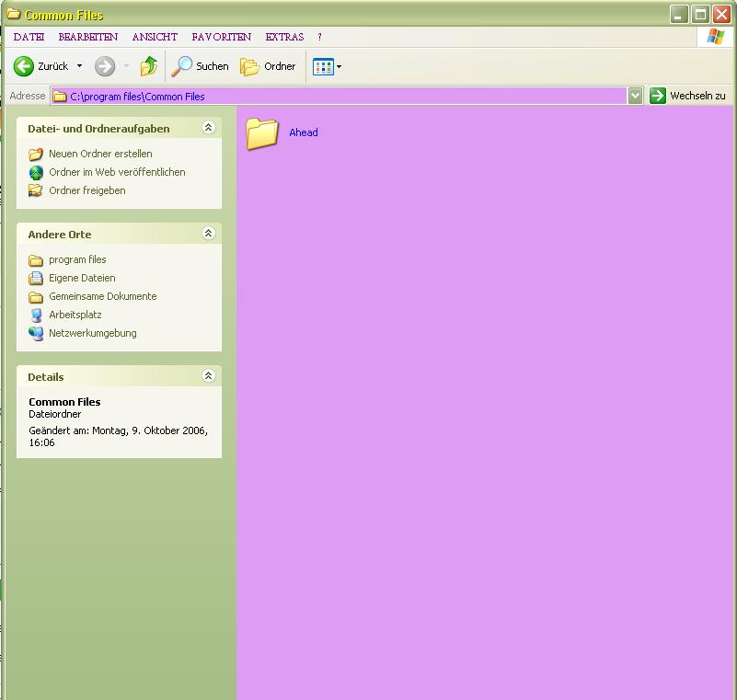This screenshot has width=737, height=700.
Task: Click the share folder icon
Action: (36, 190)
